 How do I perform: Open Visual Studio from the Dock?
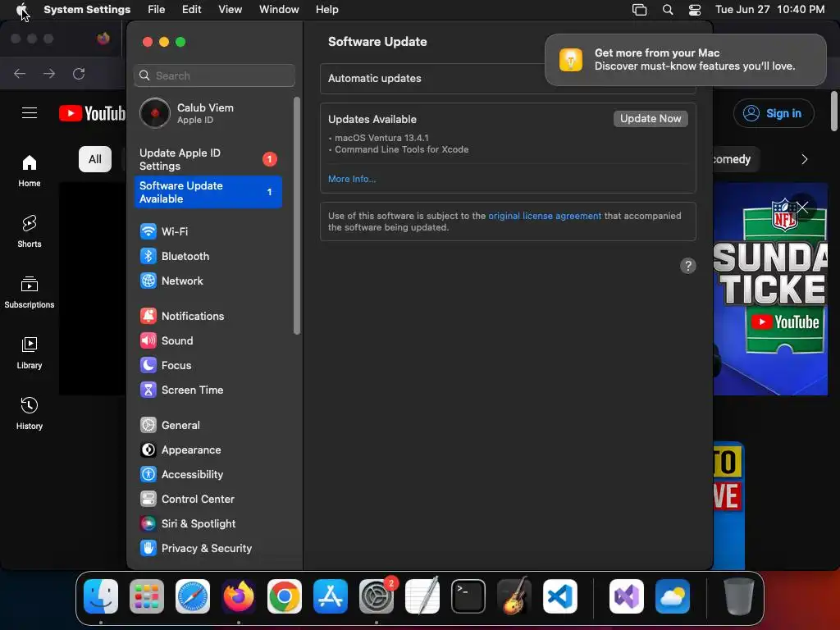(627, 596)
